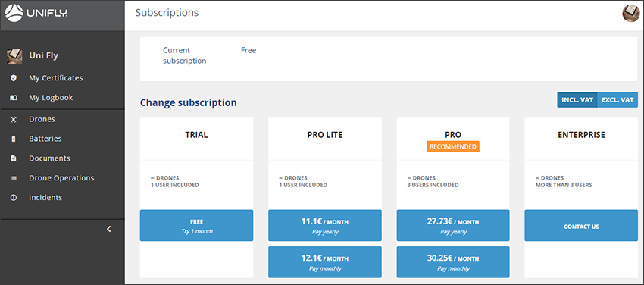
Task: Open the Incidents section
Action: pos(45,198)
